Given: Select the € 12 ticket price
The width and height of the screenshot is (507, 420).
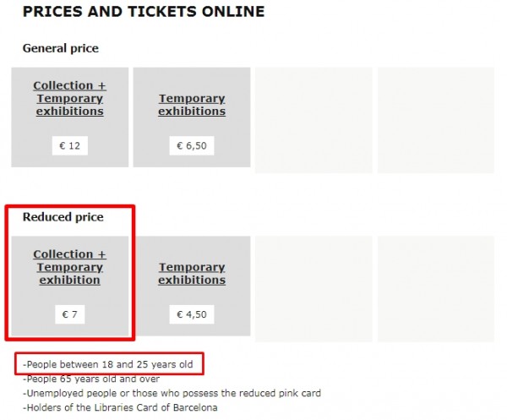Looking at the screenshot, I should 70,146.
